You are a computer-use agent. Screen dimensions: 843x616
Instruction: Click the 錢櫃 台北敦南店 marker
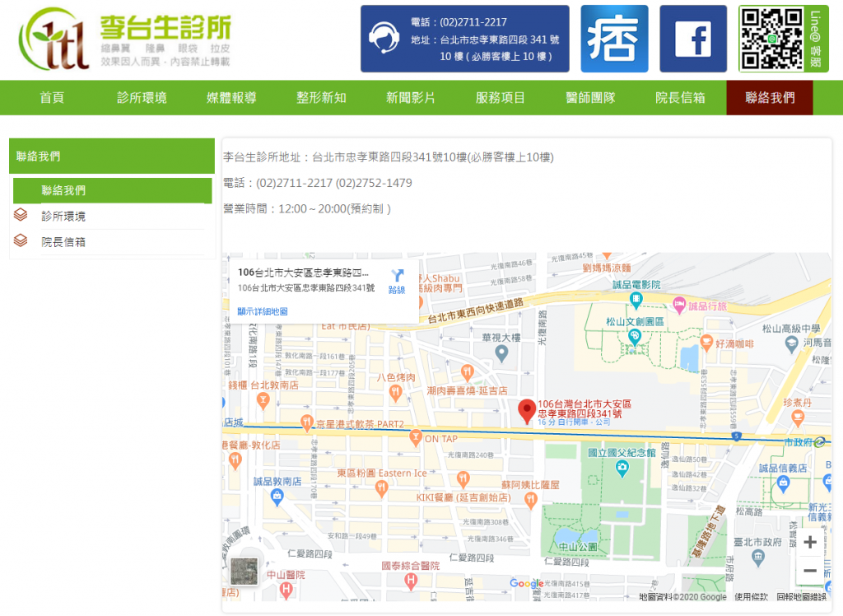263,401
